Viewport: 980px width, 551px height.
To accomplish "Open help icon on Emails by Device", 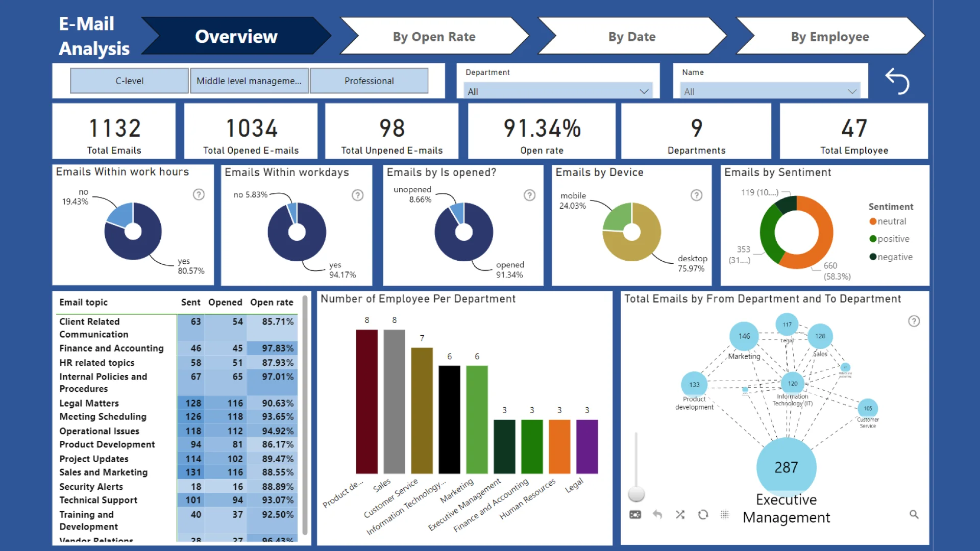I will pos(697,195).
